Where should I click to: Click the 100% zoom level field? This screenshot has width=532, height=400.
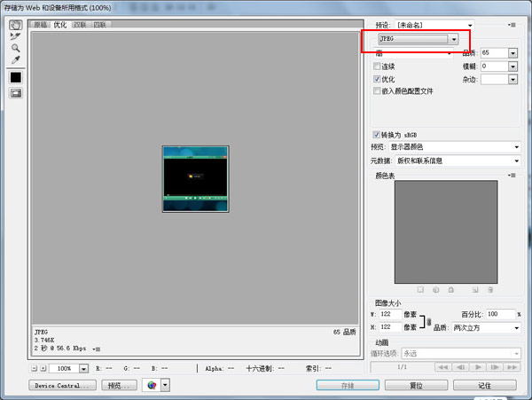[64, 368]
